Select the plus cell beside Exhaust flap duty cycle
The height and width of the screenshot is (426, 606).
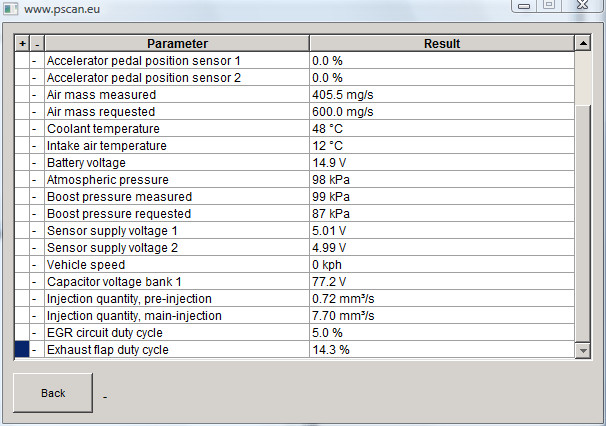click(22, 349)
